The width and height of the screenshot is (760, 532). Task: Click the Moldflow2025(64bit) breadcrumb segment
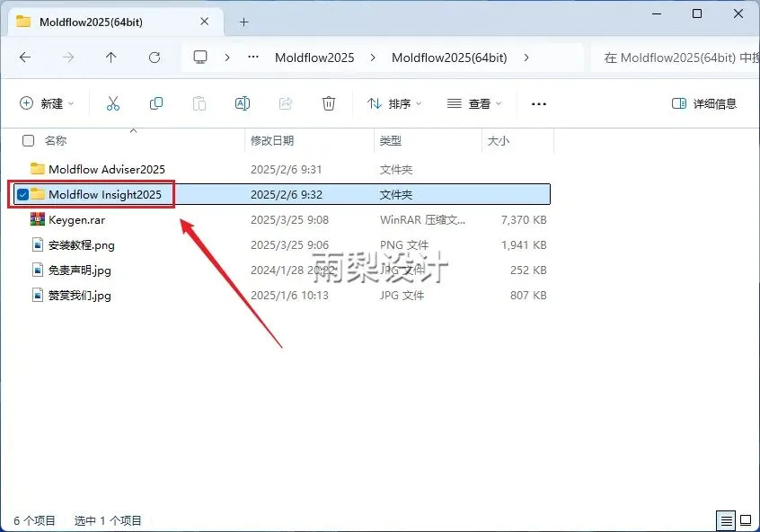tap(449, 58)
